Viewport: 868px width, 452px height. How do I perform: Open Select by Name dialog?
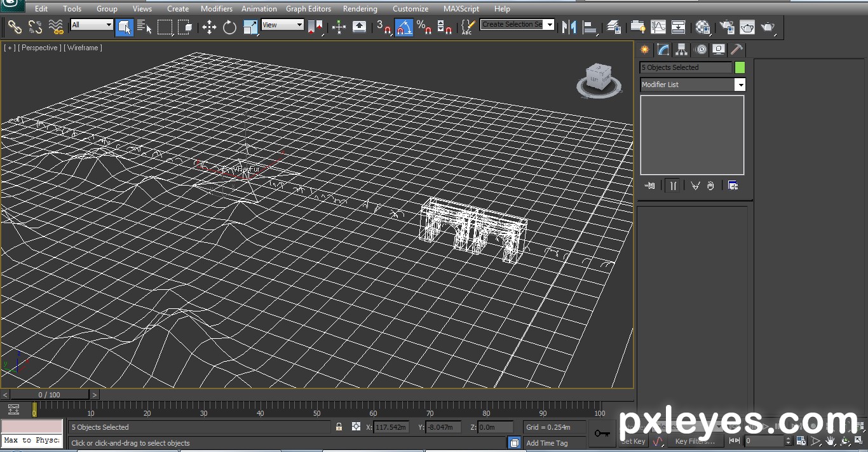[144, 27]
